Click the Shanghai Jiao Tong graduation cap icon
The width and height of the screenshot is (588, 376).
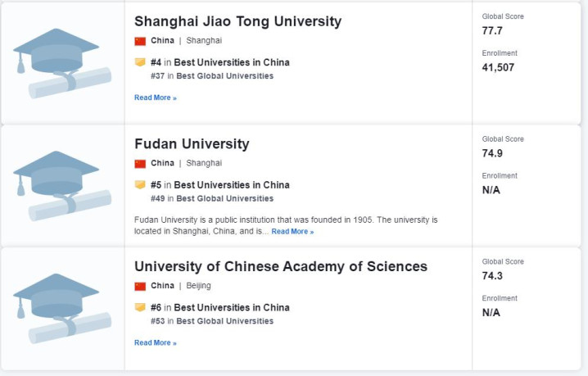[x=62, y=63]
